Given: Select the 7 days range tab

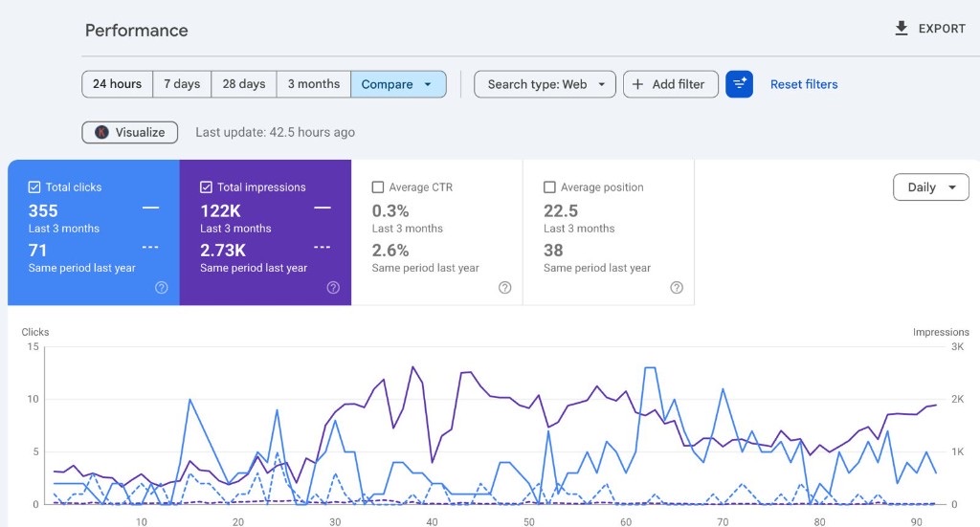Looking at the screenshot, I should coord(182,83).
